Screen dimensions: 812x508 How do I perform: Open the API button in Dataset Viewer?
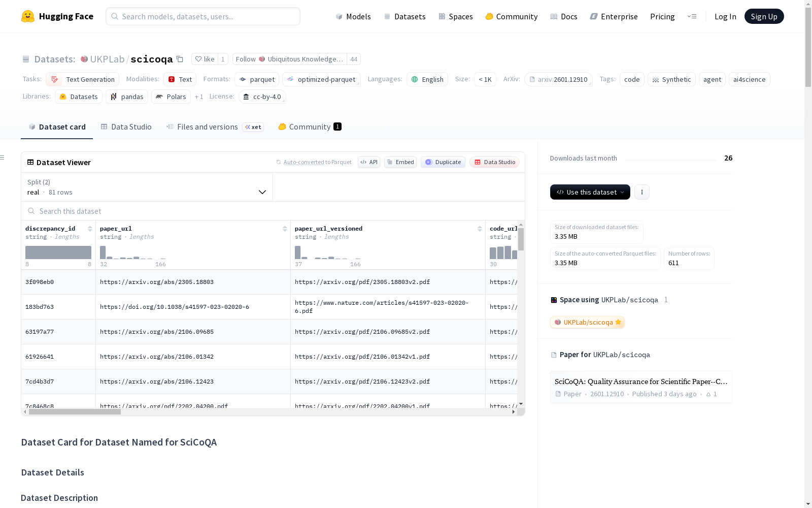click(x=369, y=162)
